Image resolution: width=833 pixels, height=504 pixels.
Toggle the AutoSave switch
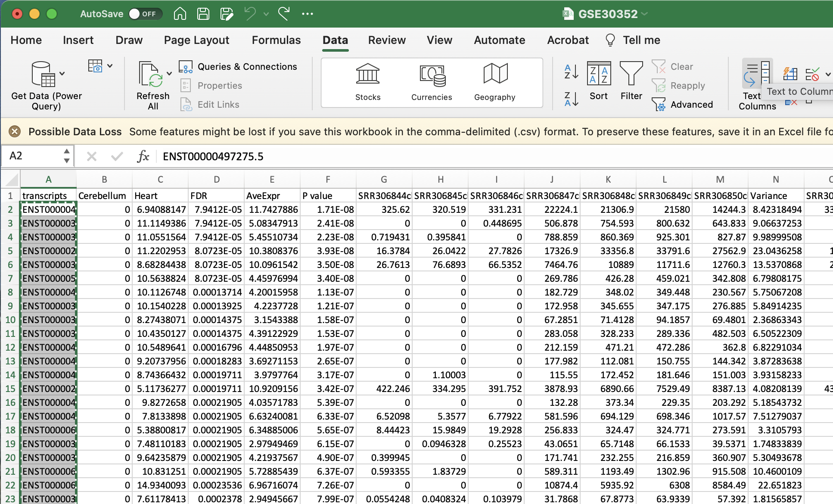(146, 14)
